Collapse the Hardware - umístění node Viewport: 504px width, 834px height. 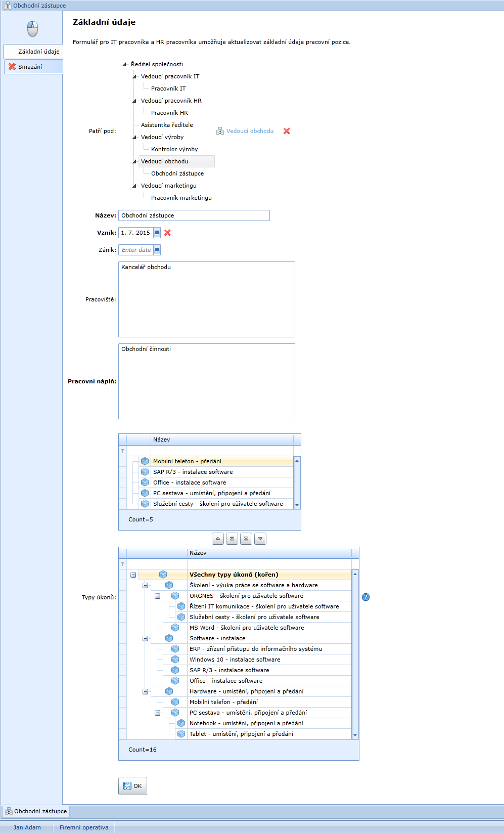146,691
